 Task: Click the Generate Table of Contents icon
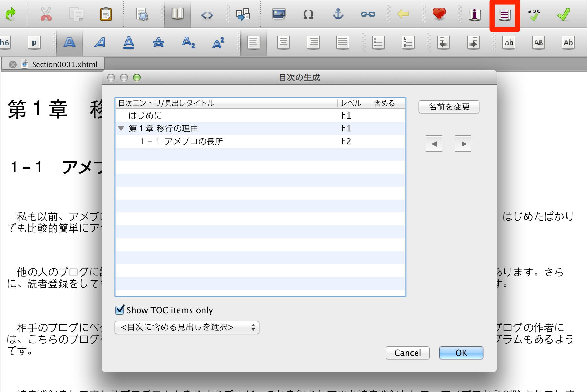click(x=504, y=15)
